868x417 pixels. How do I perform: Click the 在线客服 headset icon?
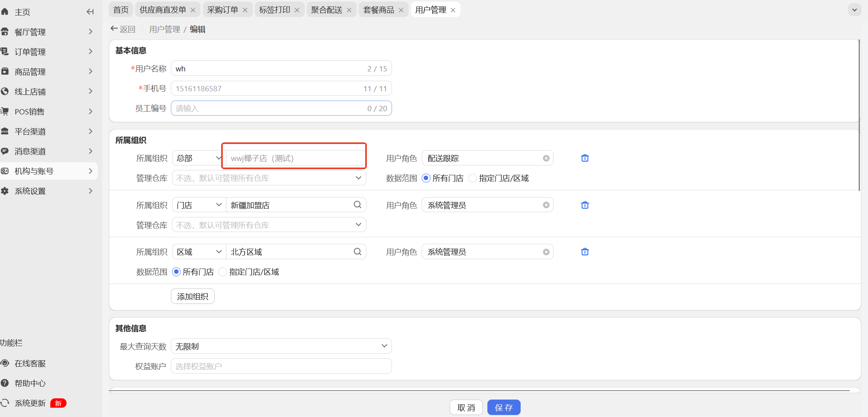point(5,363)
